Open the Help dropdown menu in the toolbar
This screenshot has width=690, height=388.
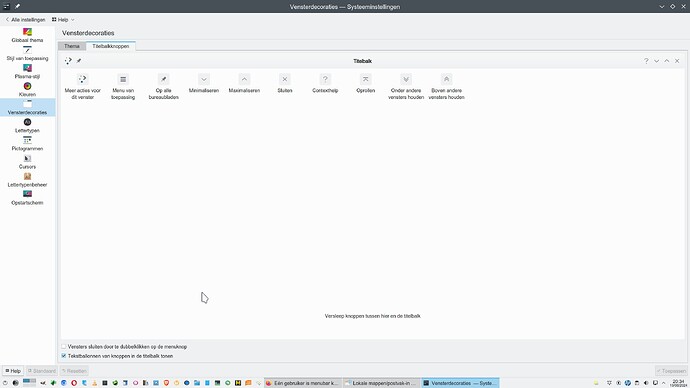point(63,19)
